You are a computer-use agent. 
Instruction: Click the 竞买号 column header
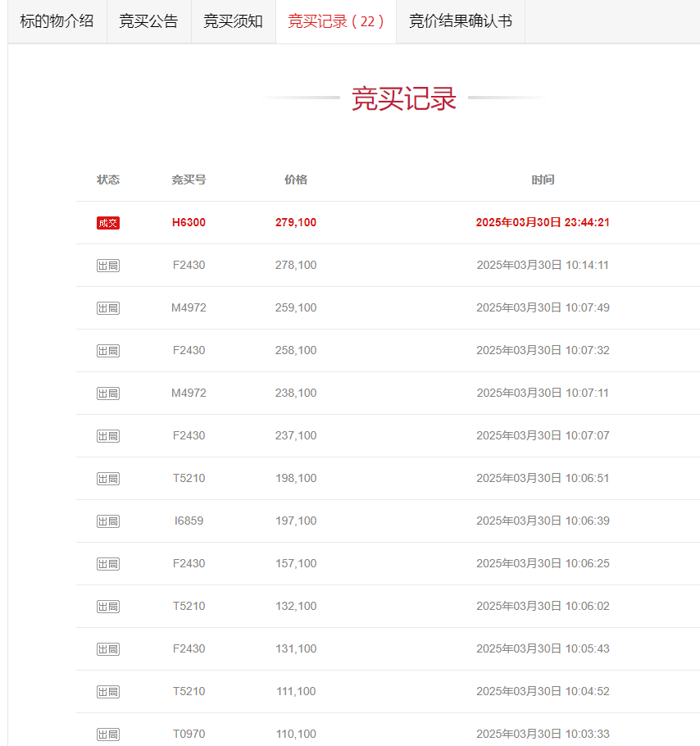coord(189,180)
